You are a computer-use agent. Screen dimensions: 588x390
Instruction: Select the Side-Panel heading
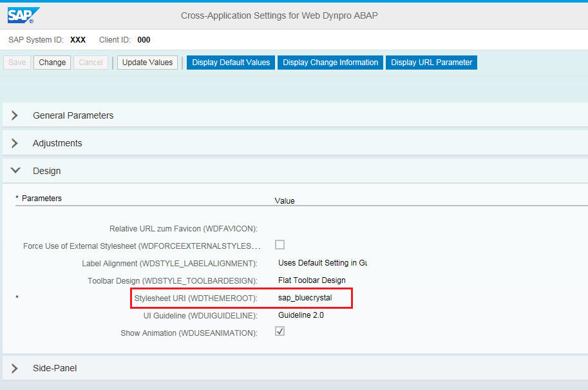click(x=55, y=368)
